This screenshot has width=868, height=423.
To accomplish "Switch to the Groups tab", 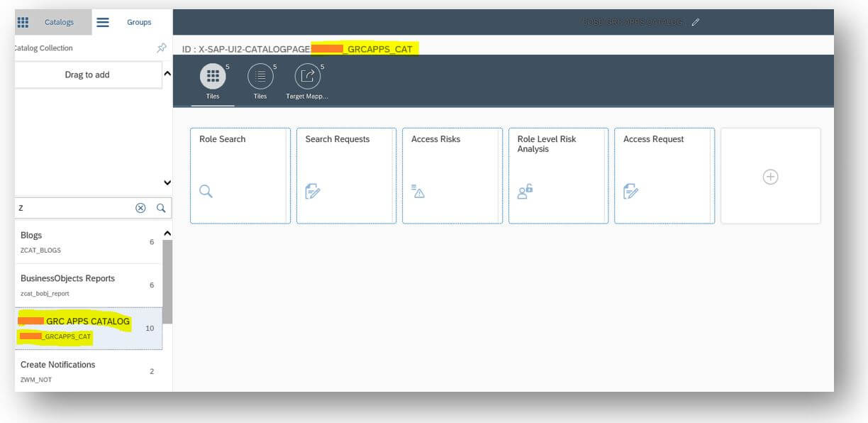I will pos(138,22).
